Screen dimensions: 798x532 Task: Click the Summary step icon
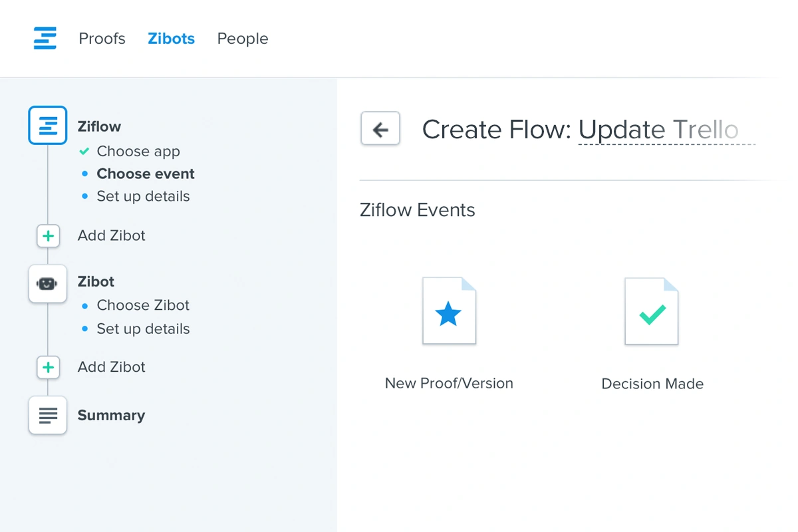point(48,416)
